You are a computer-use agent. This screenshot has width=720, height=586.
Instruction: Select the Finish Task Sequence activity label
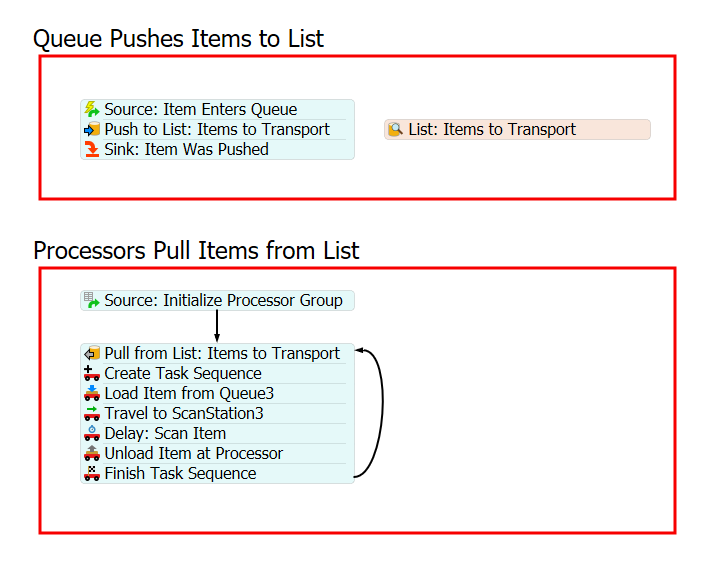click(x=180, y=474)
